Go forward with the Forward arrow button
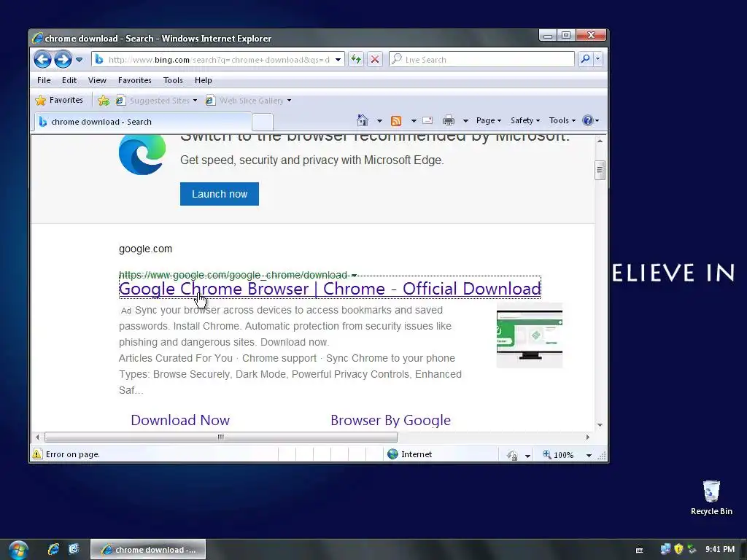Viewport: 747px width, 560px height. 63,60
